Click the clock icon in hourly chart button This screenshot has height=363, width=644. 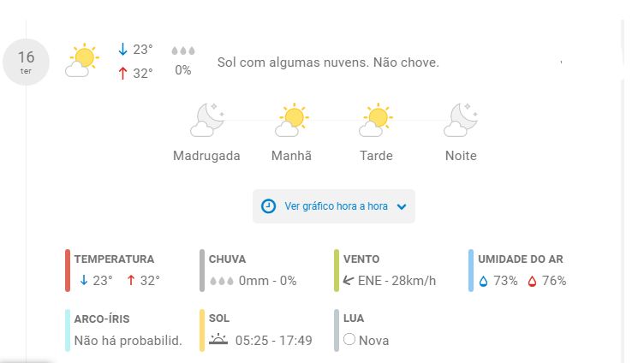(268, 206)
